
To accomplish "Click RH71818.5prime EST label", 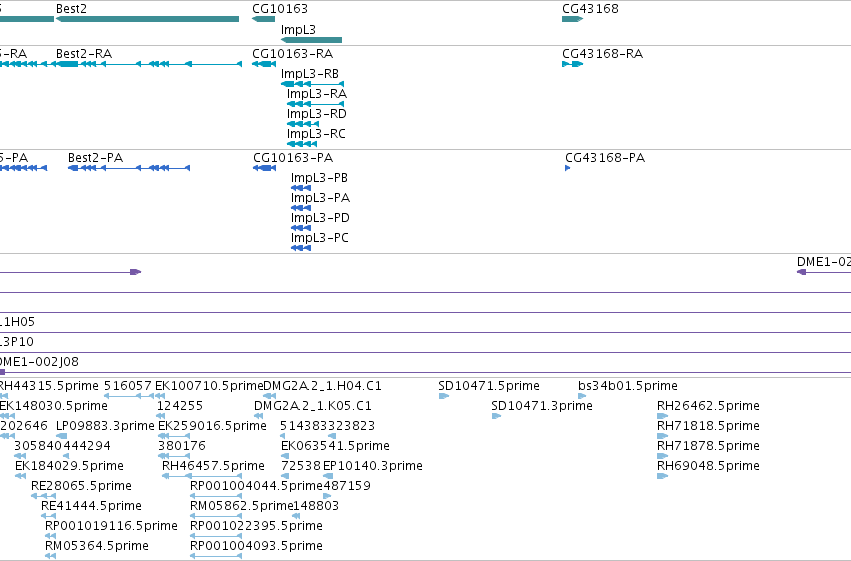I will (708, 426).
